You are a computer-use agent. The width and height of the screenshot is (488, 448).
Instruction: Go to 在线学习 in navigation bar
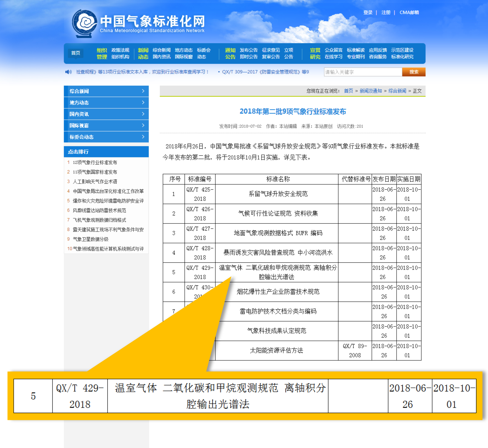333,57
